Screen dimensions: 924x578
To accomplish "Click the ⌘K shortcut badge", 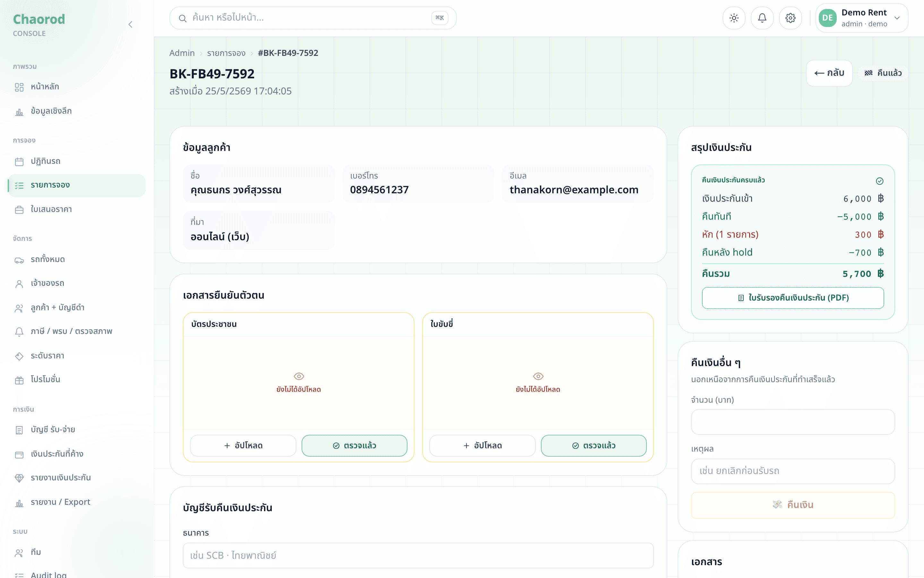I will [440, 18].
